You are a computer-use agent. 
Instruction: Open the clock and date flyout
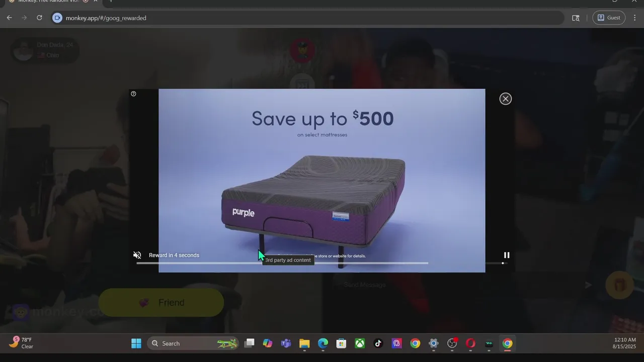tap(624, 343)
